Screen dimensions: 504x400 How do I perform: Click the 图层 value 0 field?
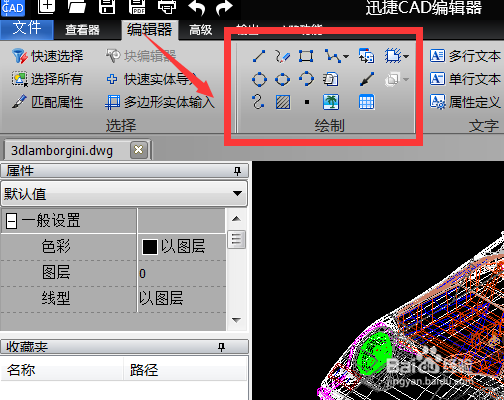point(182,273)
